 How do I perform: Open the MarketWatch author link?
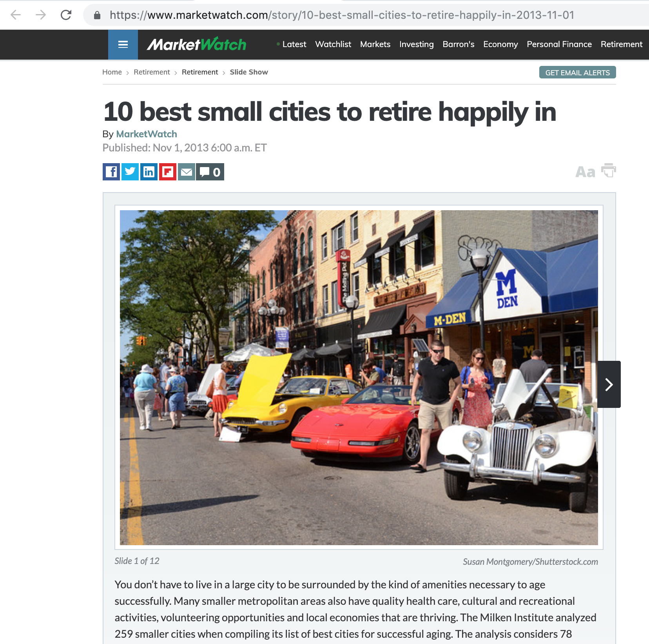tap(147, 134)
